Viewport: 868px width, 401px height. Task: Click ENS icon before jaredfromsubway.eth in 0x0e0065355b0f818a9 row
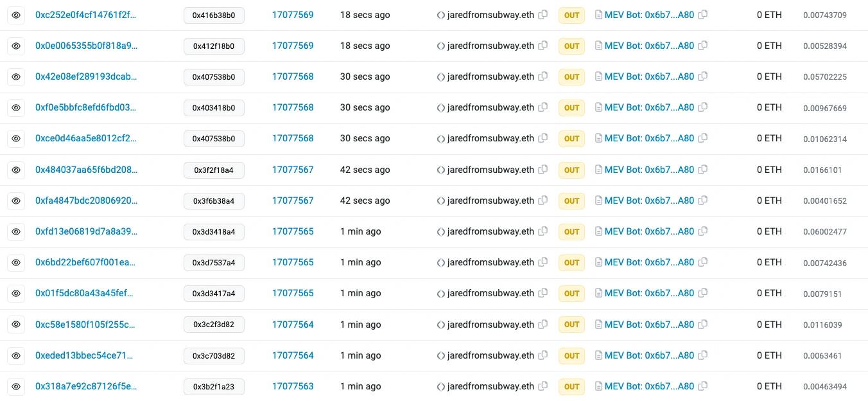(x=441, y=46)
